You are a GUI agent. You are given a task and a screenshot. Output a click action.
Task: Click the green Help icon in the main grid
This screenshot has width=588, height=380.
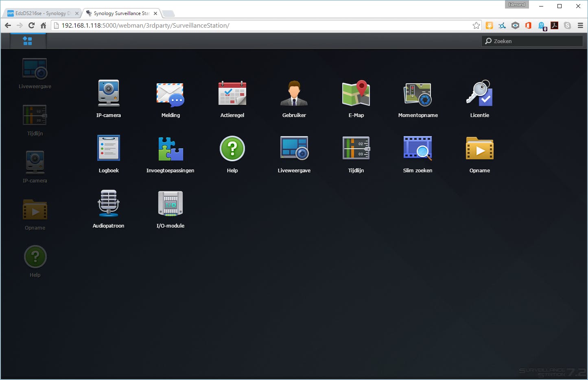click(232, 149)
